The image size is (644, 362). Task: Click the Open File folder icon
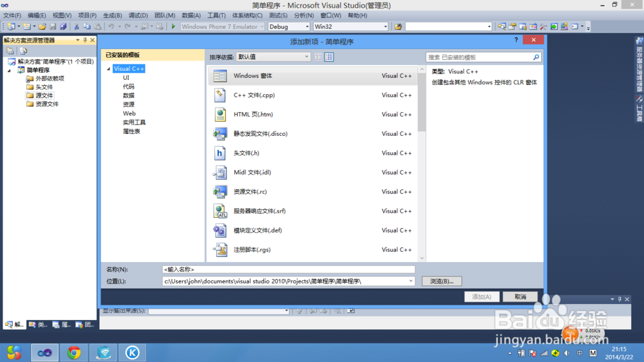[43, 26]
